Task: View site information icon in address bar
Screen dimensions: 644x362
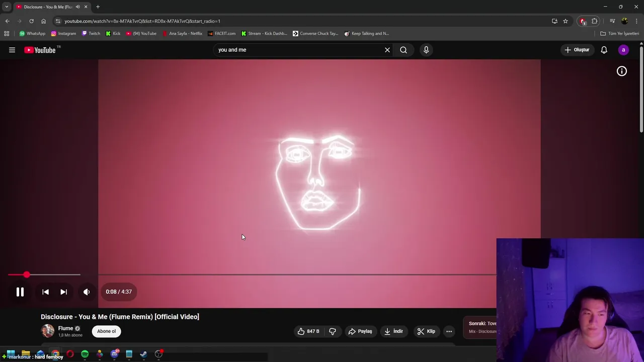Action: (x=58, y=21)
